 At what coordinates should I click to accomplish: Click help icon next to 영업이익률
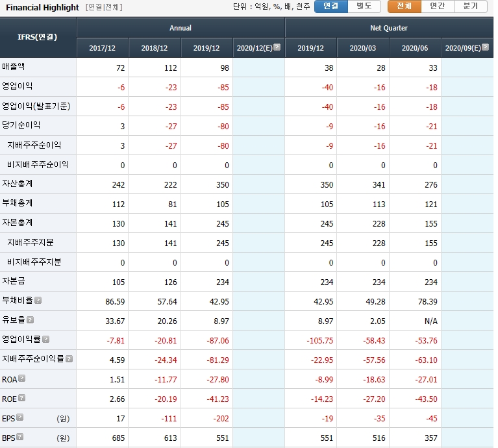(45, 340)
